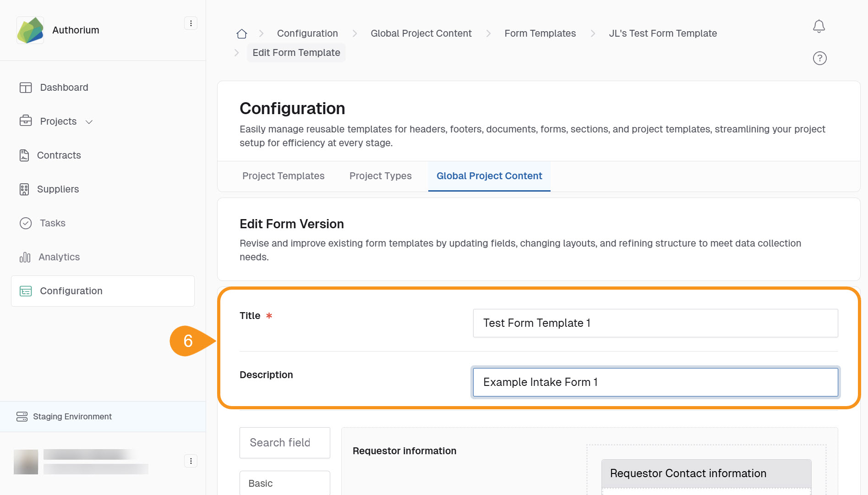The image size is (868, 495).
Task: Open the Analytics section
Action: tap(58, 257)
